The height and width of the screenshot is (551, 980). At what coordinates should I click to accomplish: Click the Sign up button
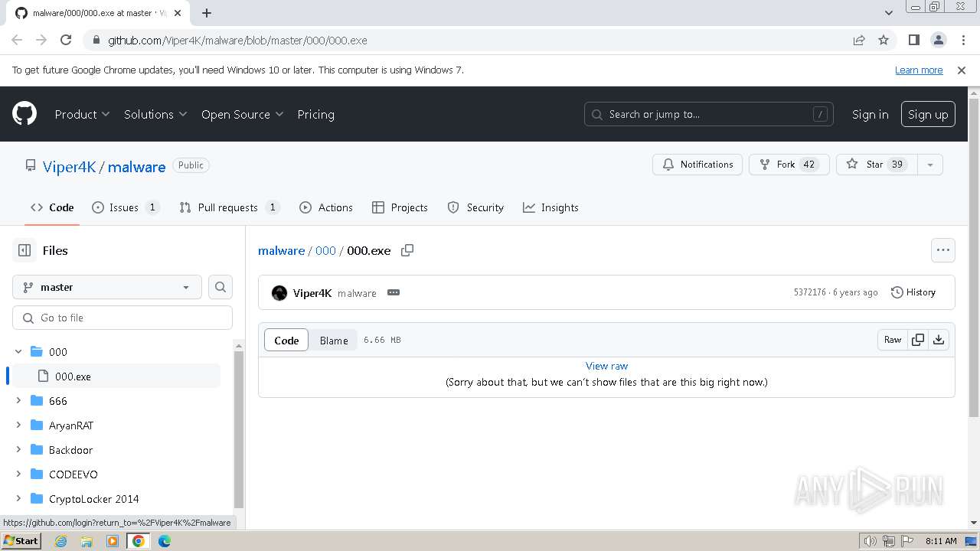[x=928, y=114]
